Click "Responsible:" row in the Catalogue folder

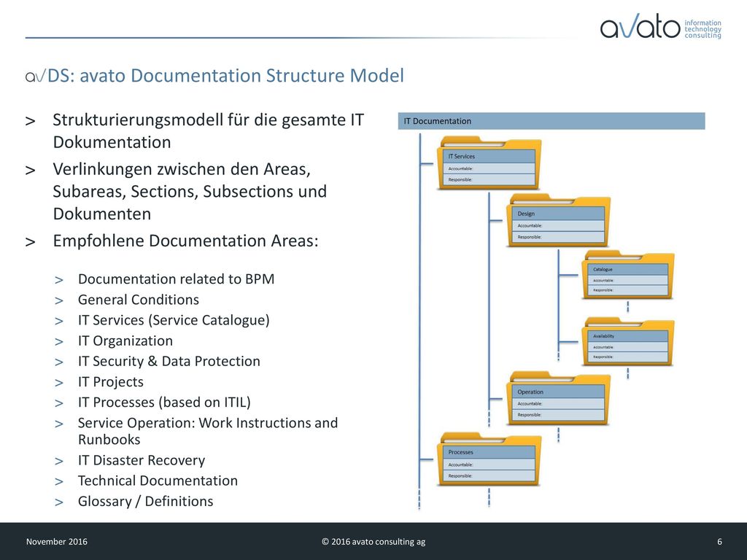click(628, 290)
